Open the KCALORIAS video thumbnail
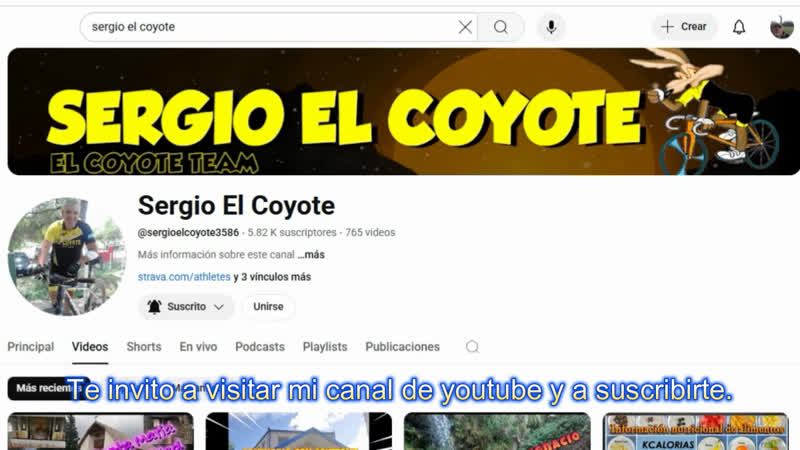The width and height of the screenshot is (800, 450). pos(694,432)
